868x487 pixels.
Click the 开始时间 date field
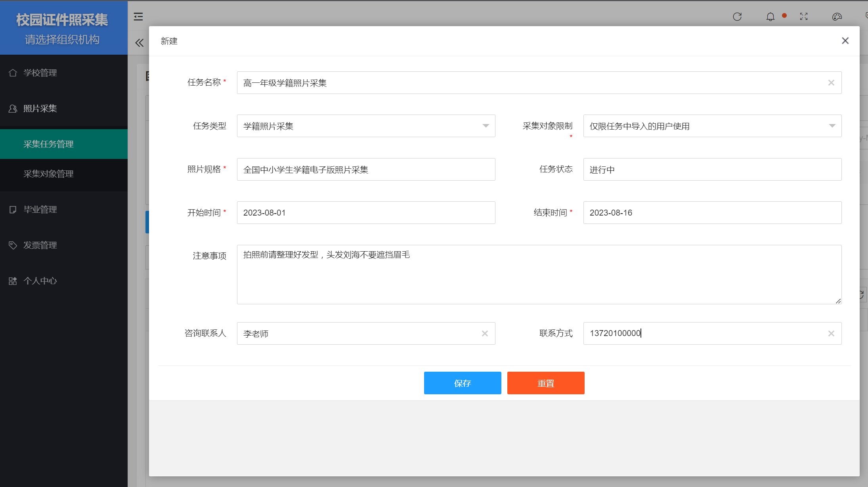click(365, 212)
